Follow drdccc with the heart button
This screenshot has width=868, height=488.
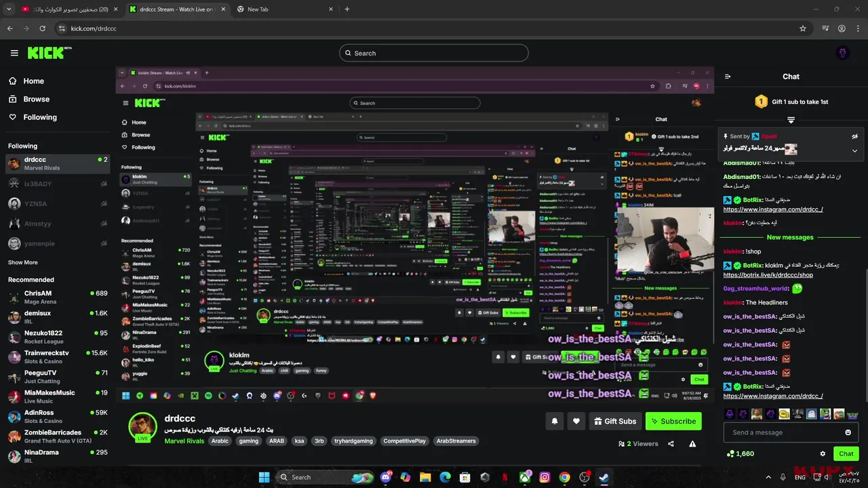click(576, 421)
